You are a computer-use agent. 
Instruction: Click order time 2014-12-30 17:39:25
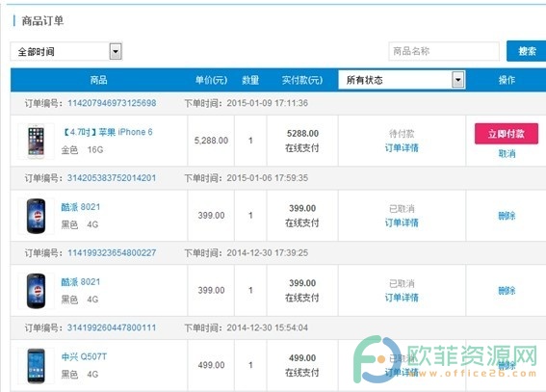268,252
